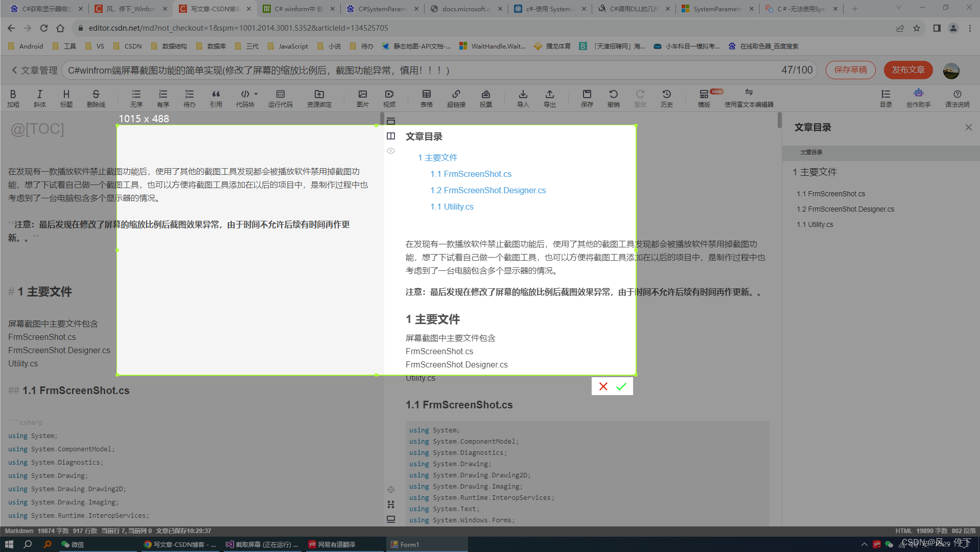The height and width of the screenshot is (552, 980).
Task: Click run code (运行代码) tool
Action: pos(281,98)
